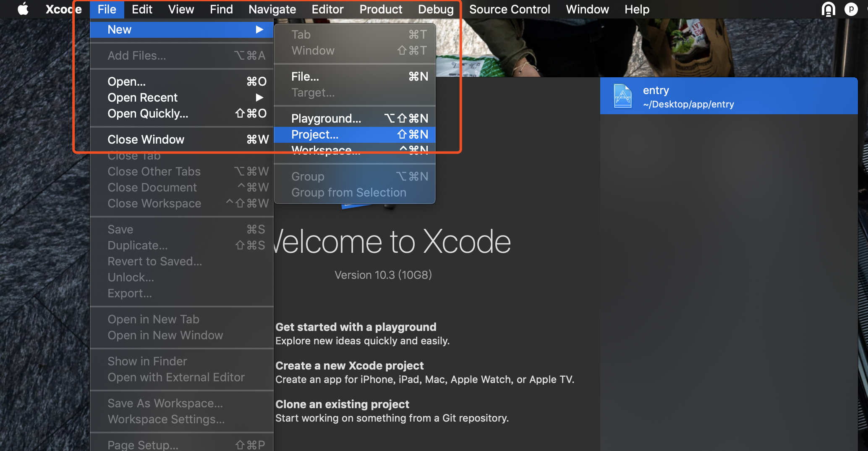This screenshot has width=868, height=451.
Task: Open the Source Control menu
Action: 510,9
